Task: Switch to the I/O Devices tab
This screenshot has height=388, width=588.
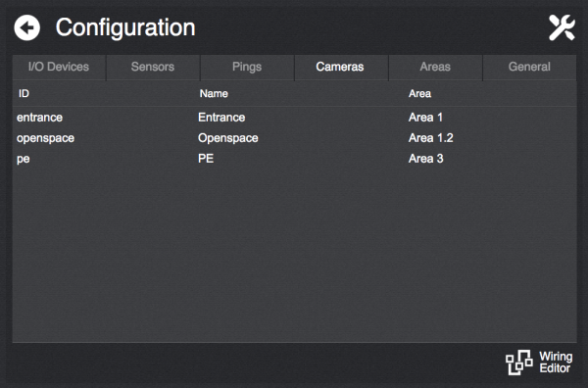Action: (59, 67)
